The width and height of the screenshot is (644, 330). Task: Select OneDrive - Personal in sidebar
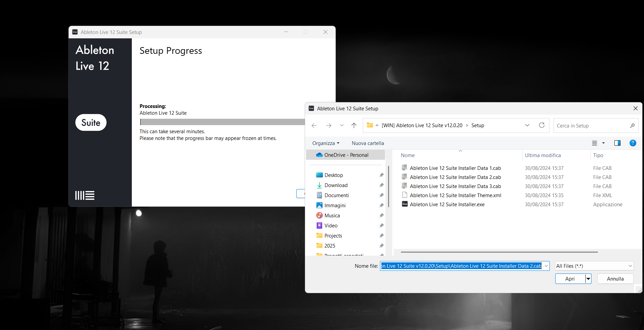pos(346,155)
